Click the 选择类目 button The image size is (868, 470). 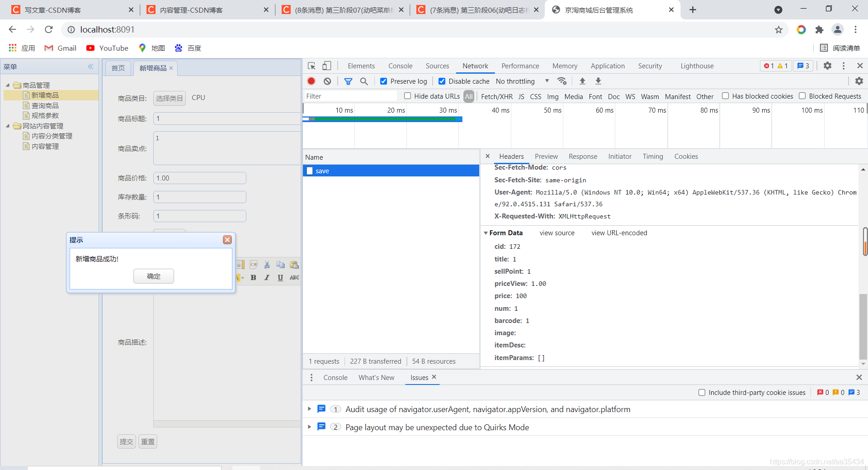tap(170, 98)
